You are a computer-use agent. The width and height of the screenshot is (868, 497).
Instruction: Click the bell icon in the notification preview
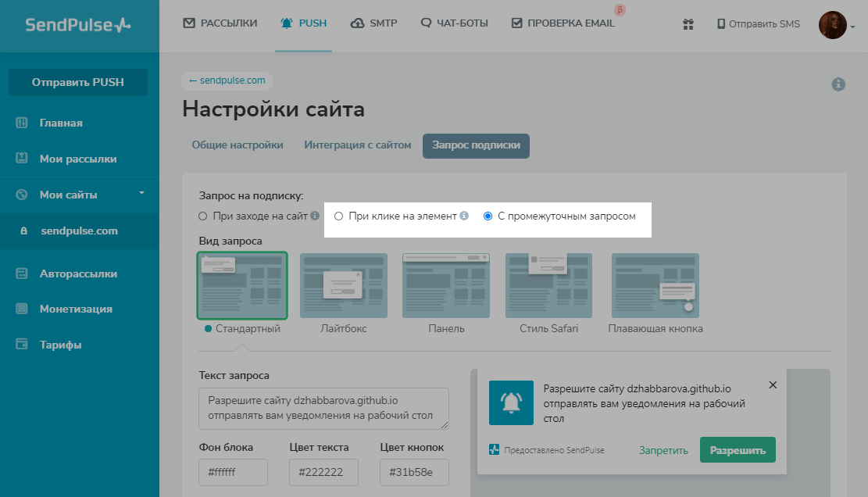pos(511,402)
